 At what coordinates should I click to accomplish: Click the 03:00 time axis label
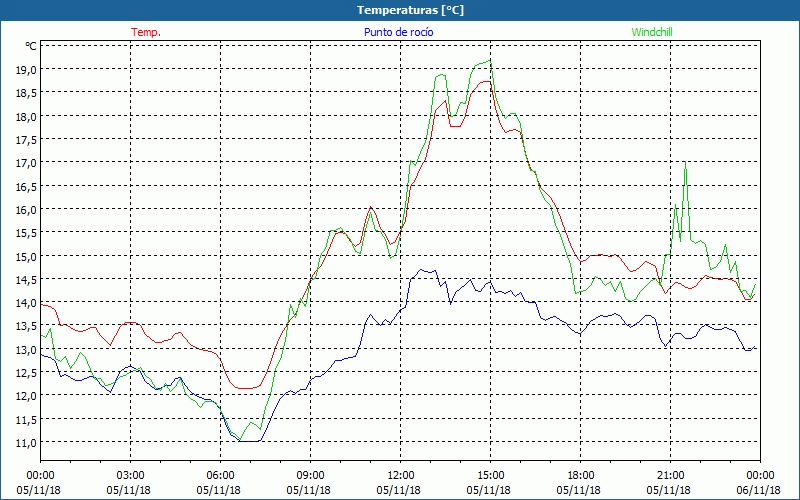click(131, 476)
